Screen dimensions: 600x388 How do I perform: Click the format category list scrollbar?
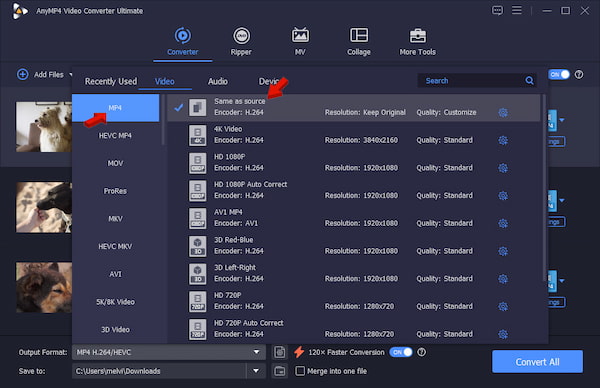coord(163,119)
